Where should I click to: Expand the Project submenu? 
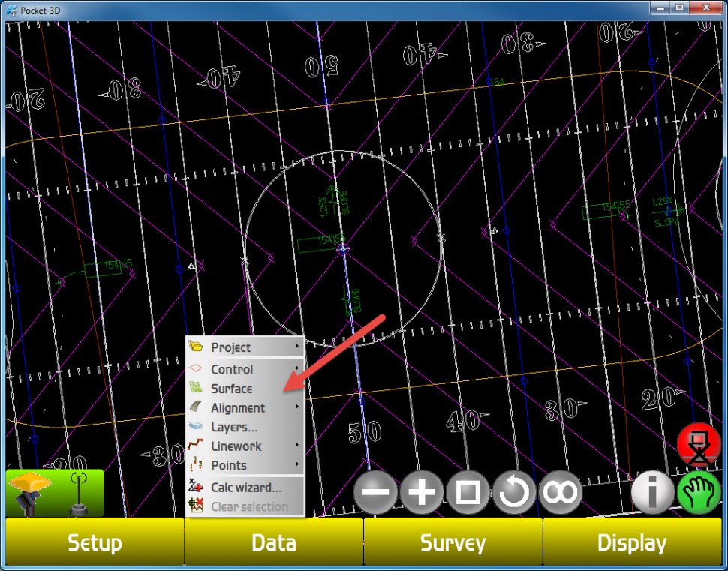coord(245,347)
